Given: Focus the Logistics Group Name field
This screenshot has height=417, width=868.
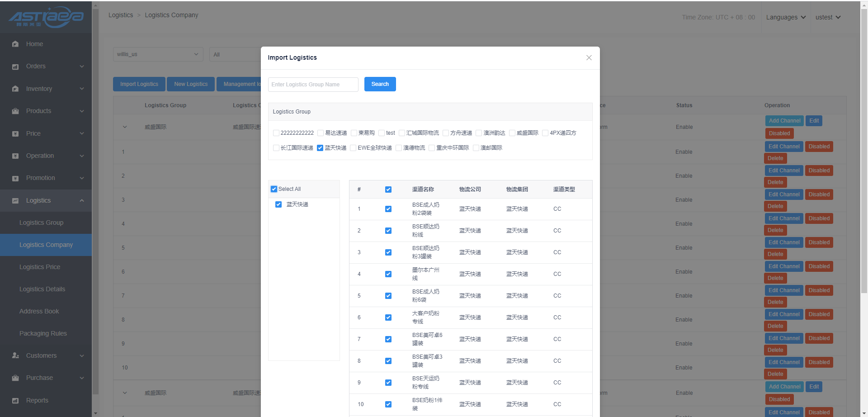Looking at the screenshot, I should pyautogui.click(x=313, y=85).
